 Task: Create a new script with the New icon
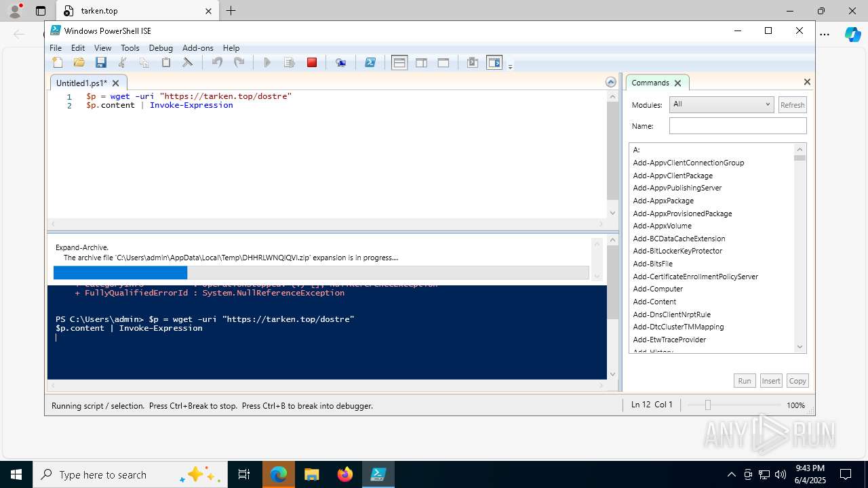(58, 62)
